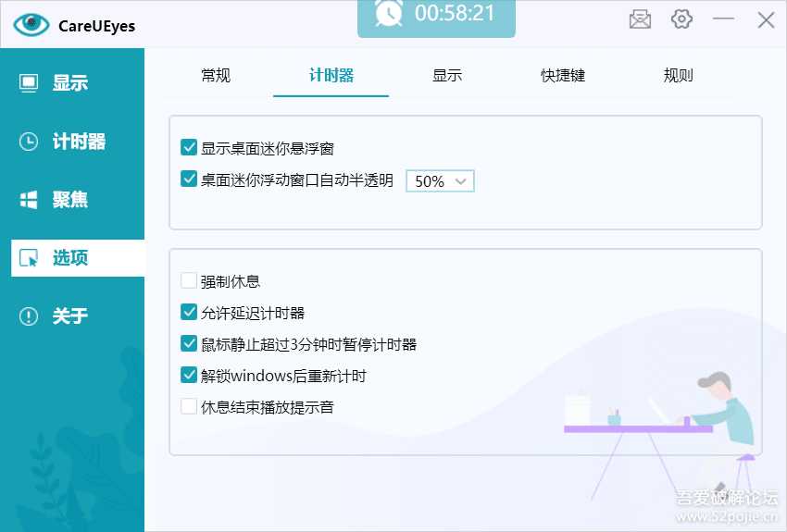
Task: Open settings via the gear icon
Action: tap(682, 19)
